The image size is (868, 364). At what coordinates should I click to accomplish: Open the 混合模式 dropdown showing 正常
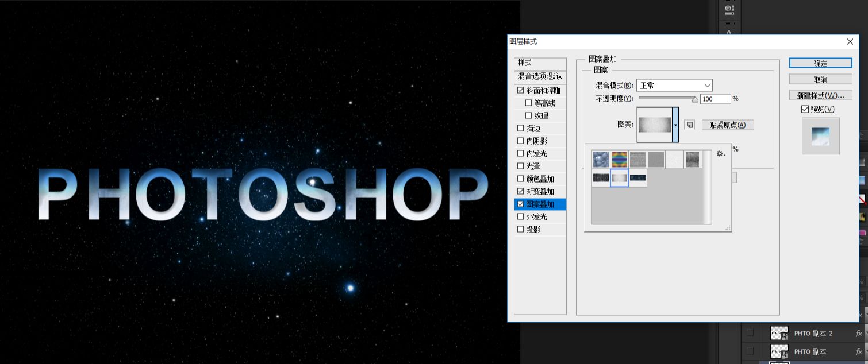click(x=674, y=86)
